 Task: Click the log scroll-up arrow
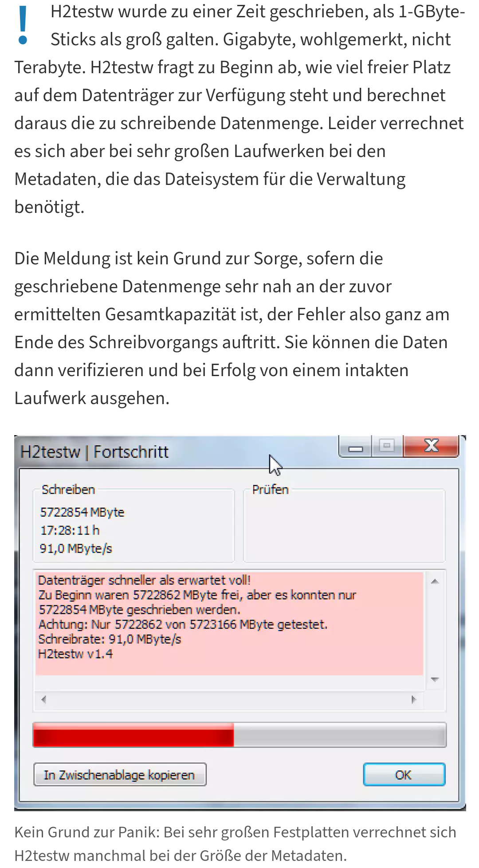coord(435,581)
